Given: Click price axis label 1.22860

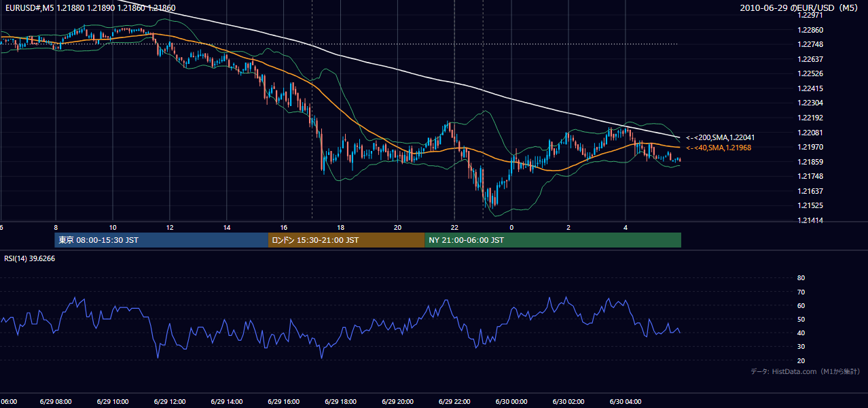Looking at the screenshot, I should pos(811,30).
